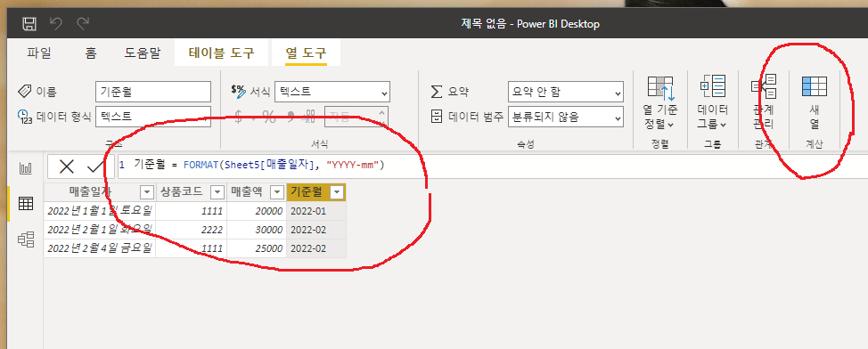Click cell with value 30000
Screen dimensions: 868x349
257,230
